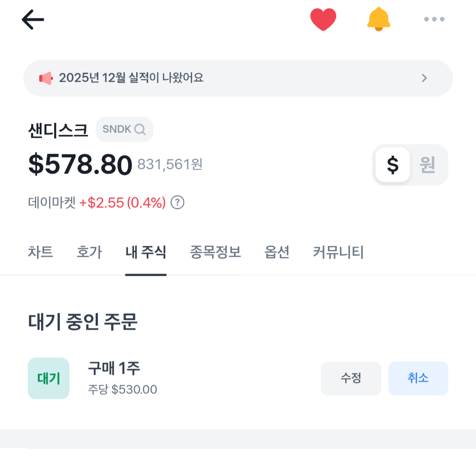Expand earnings banner with chevron arrow
476x476 pixels.
[424, 79]
